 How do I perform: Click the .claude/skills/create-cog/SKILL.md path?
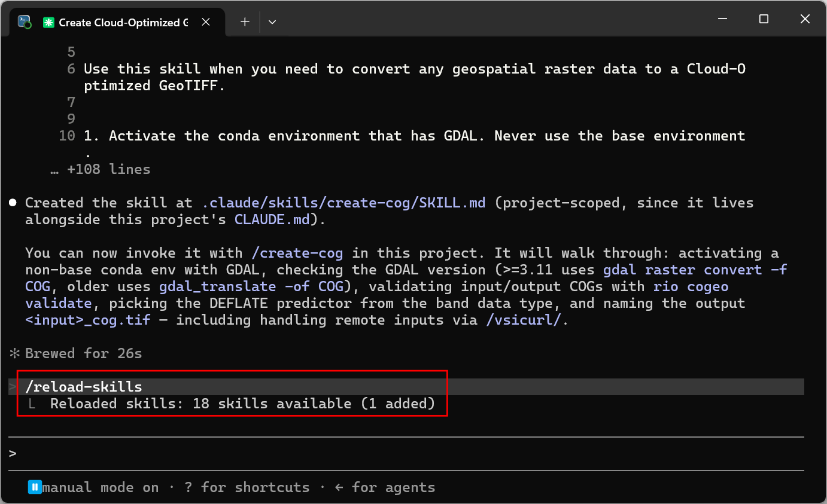point(343,203)
